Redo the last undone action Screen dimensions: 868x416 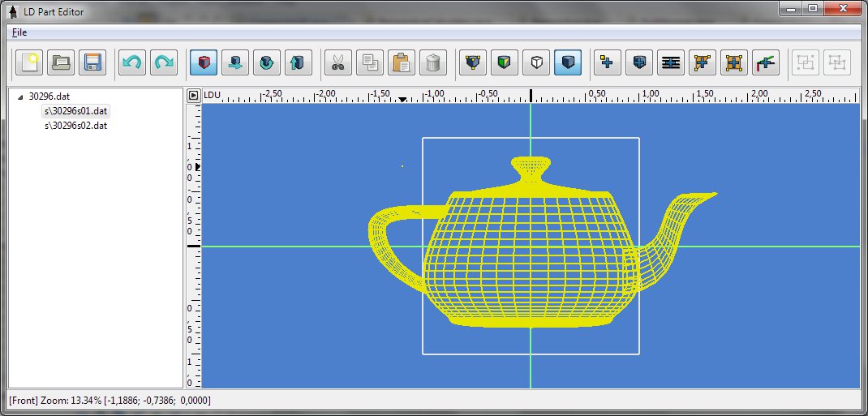pyautogui.click(x=164, y=62)
